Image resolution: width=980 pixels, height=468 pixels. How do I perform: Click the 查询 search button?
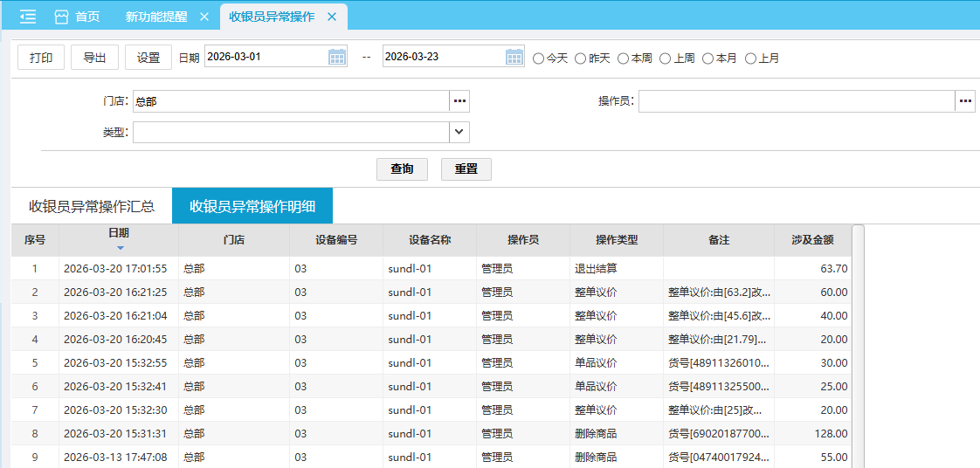pos(402,169)
